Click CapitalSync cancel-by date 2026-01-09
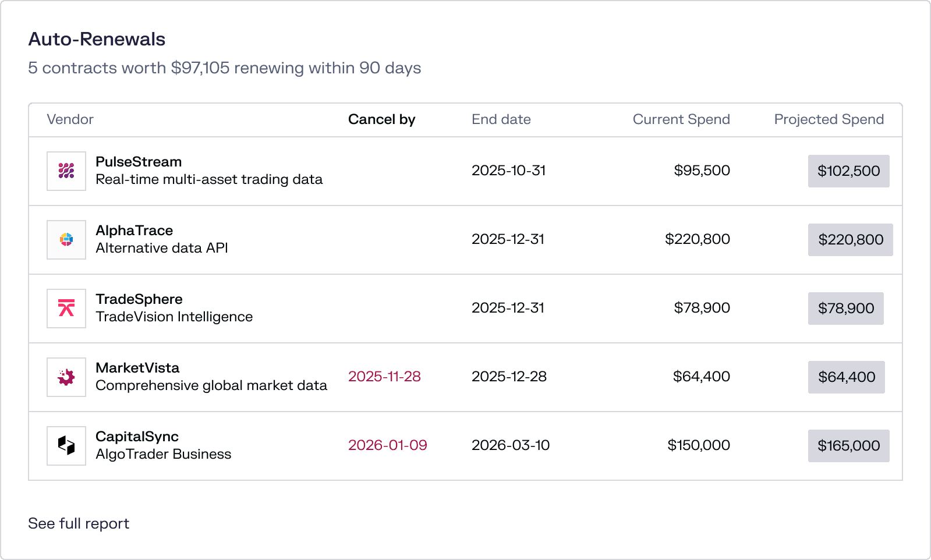Image resolution: width=931 pixels, height=560 pixels. pyautogui.click(x=387, y=445)
